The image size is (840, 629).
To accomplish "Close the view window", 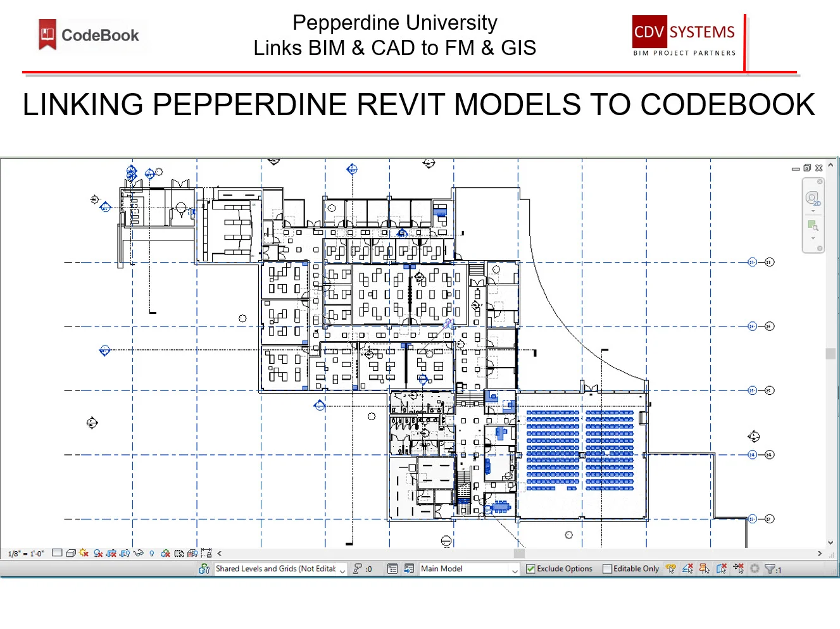I will pos(818,168).
